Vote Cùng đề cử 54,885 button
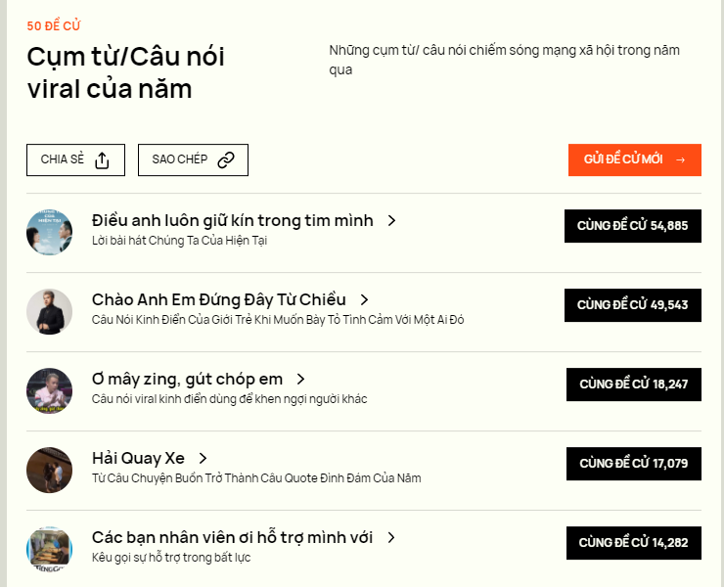 632,226
